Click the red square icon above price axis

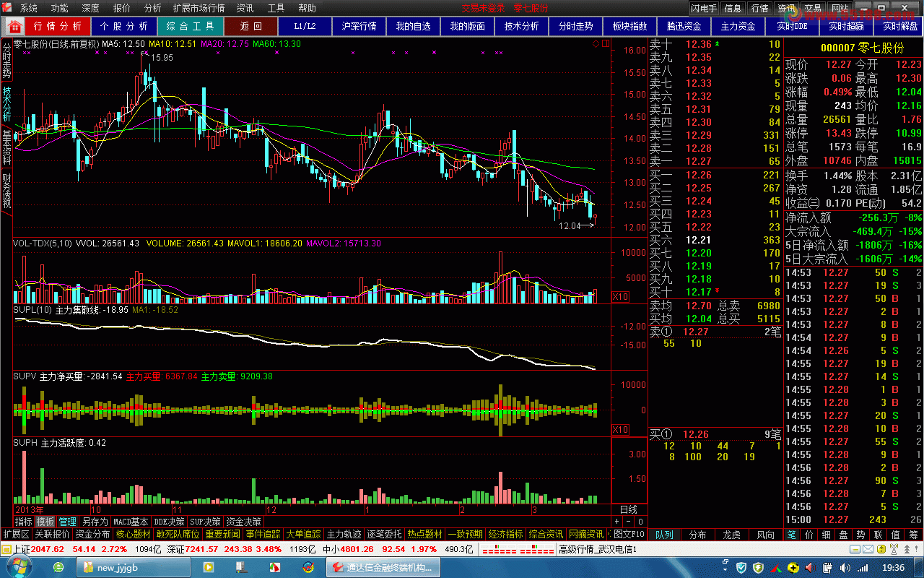click(605, 43)
